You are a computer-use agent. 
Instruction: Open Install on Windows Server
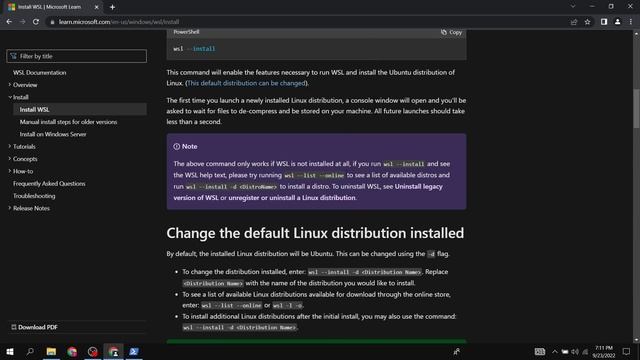point(53,134)
